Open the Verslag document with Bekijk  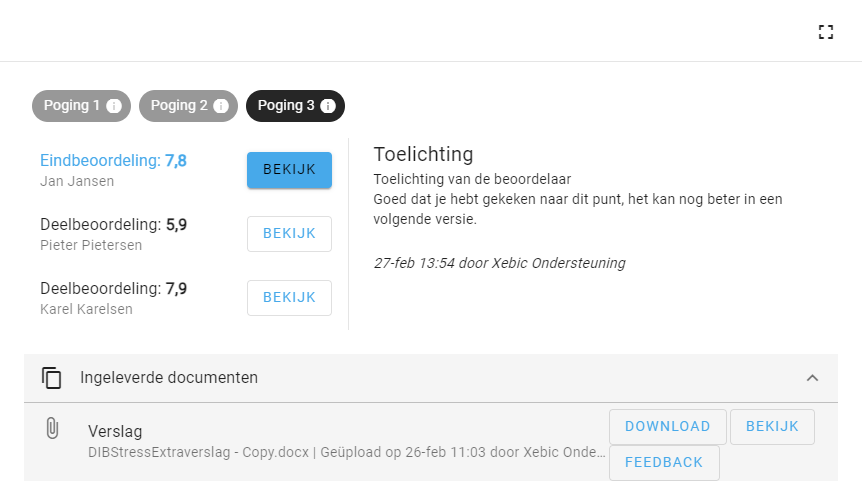click(772, 427)
